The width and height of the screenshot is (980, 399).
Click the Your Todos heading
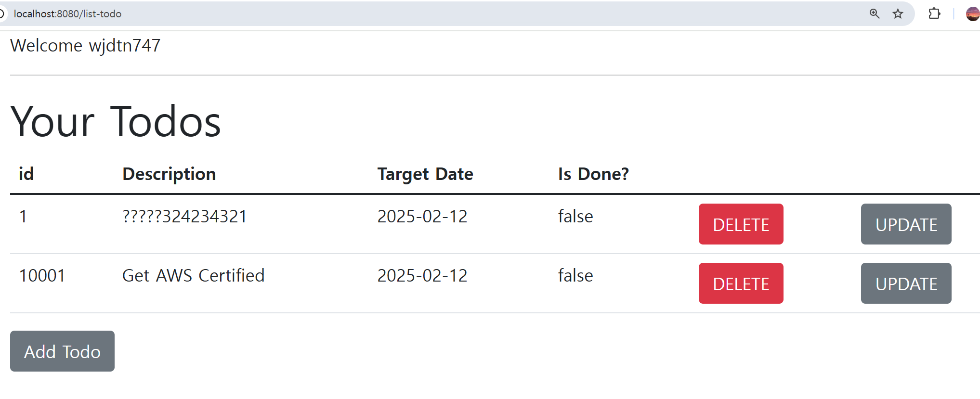(x=116, y=122)
